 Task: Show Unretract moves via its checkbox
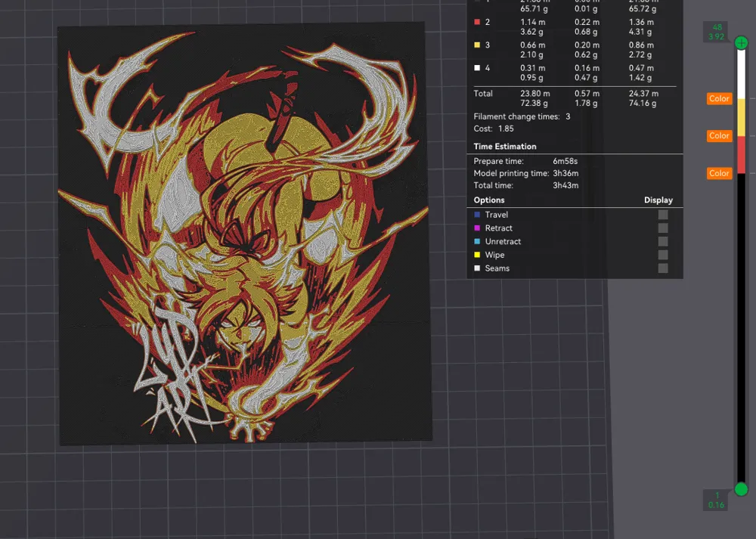pyautogui.click(x=662, y=242)
